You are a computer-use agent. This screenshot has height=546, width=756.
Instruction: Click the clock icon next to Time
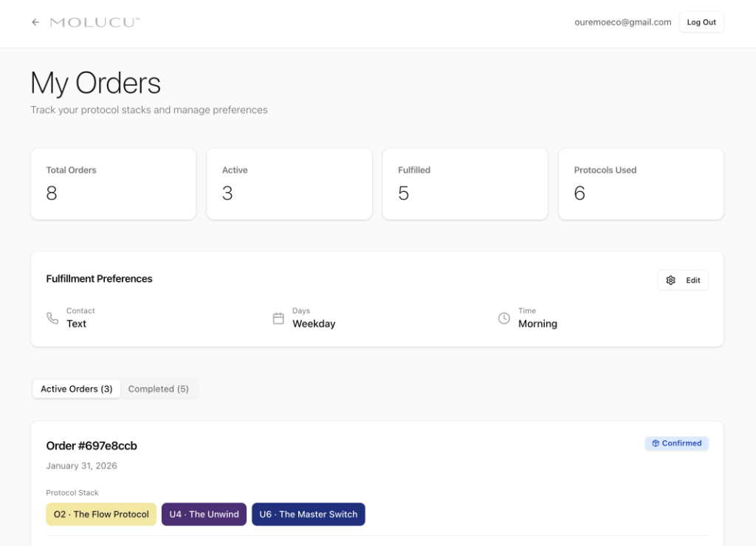pos(504,318)
